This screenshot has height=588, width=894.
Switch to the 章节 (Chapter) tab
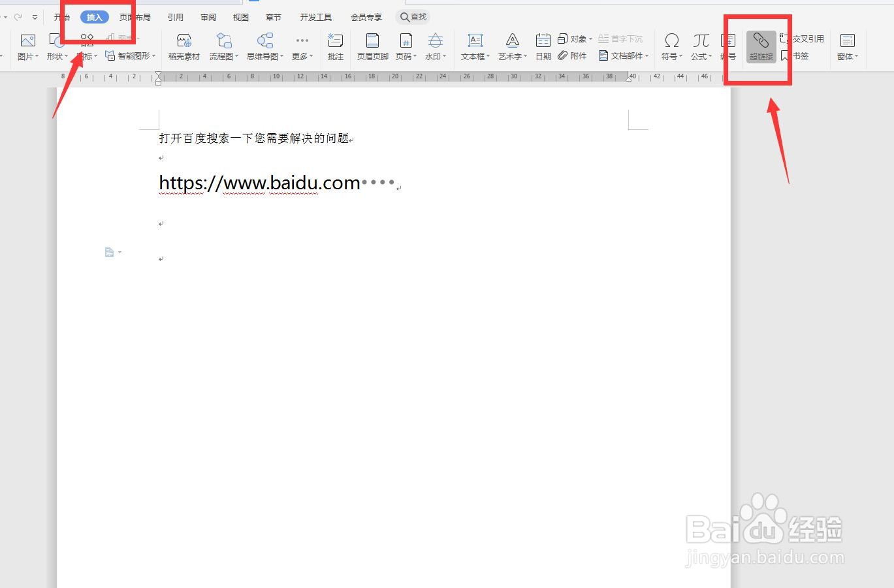coord(274,17)
